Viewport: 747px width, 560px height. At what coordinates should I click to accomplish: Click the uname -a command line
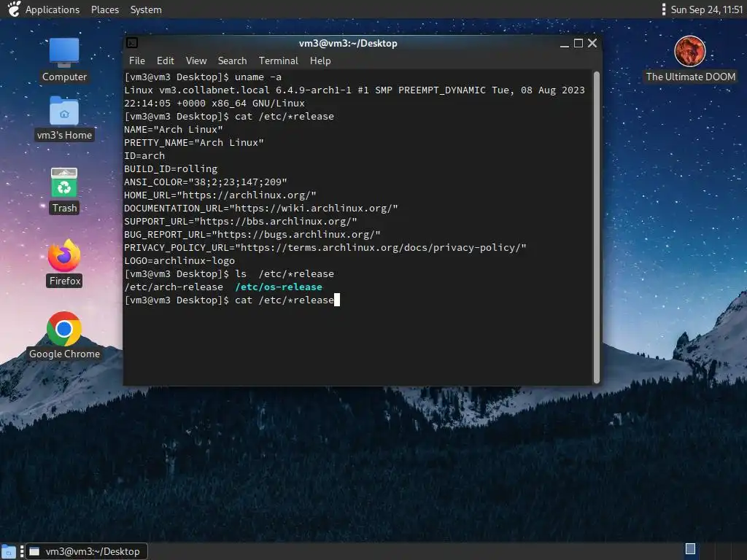point(203,77)
